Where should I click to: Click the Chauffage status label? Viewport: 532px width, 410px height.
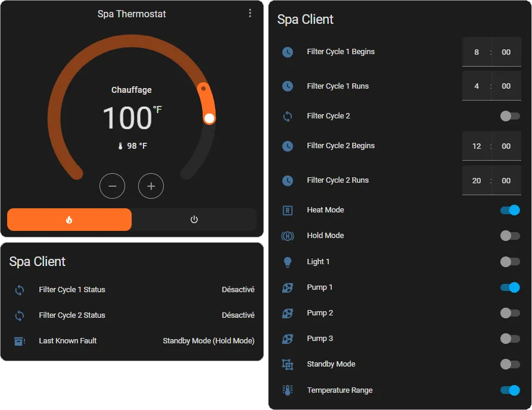[132, 90]
